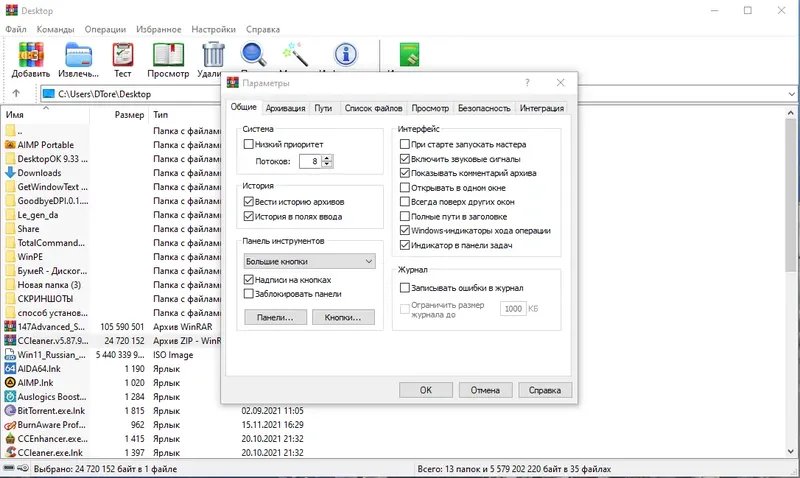Check Записывать ошибки в журнал
Viewport: 800px width, 478px height.
click(x=405, y=288)
